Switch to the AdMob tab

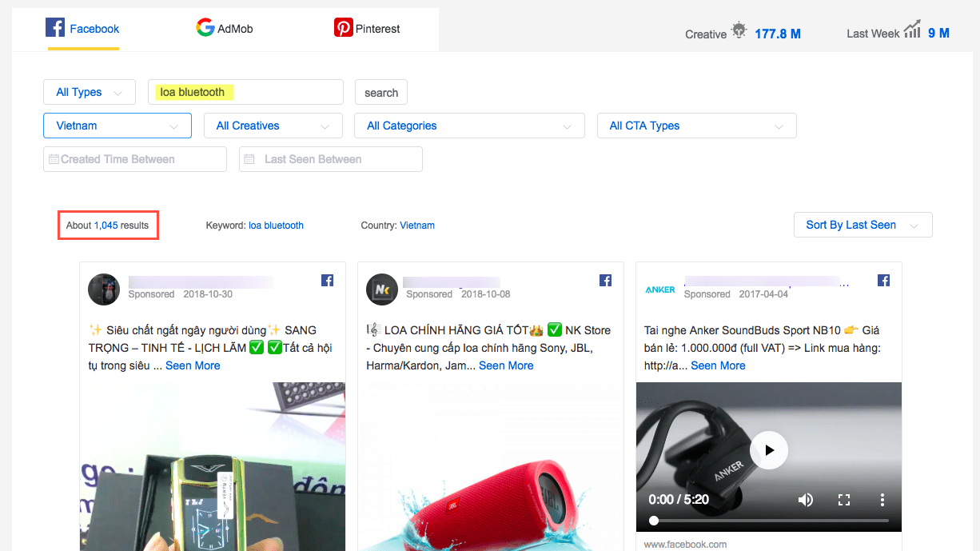pyautogui.click(x=225, y=29)
